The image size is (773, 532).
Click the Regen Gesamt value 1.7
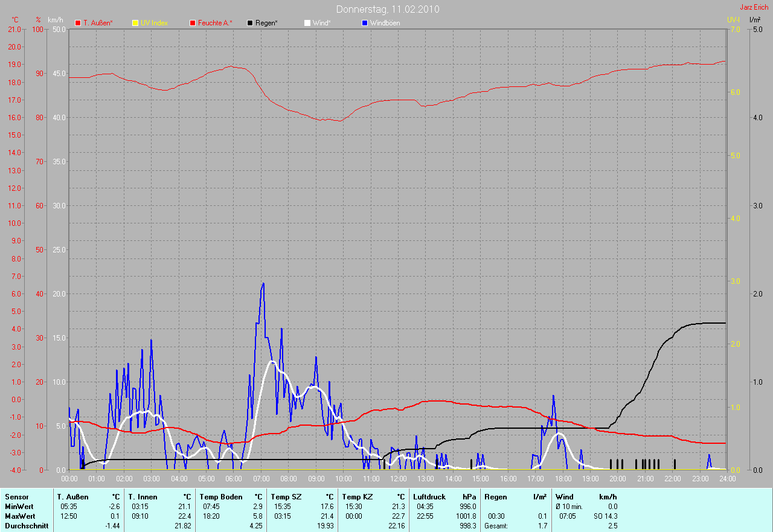[542, 527]
